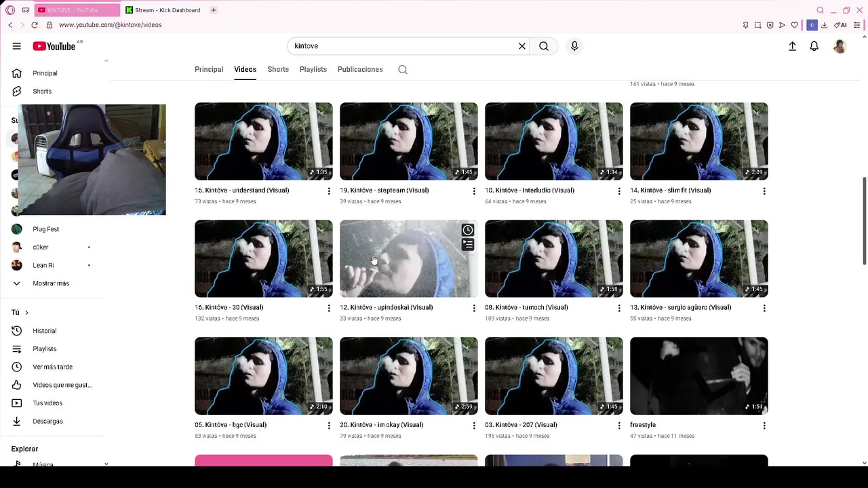The width and height of the screenshot is (868, 488).
Task: Bookmark the page with the heart icon
Action: (x=795, y=25)
